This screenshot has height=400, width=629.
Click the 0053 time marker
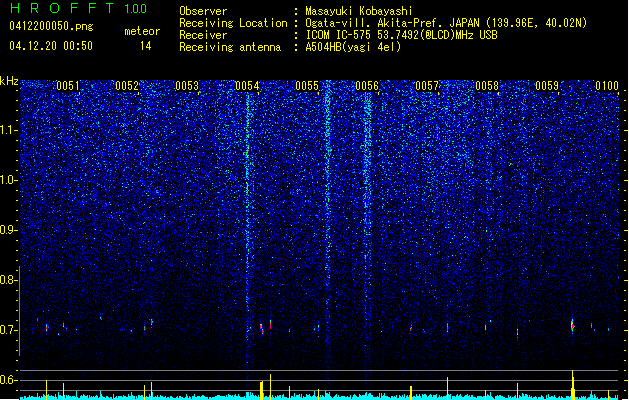pyautogui.click(x=187, y=86)
